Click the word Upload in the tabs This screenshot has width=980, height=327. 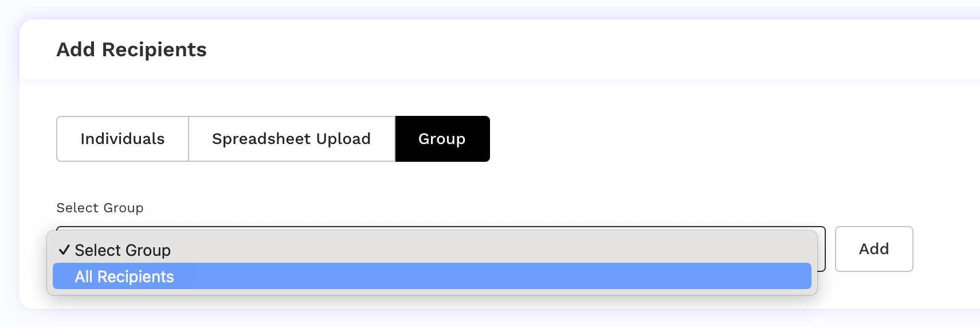(x=343, y=139)
